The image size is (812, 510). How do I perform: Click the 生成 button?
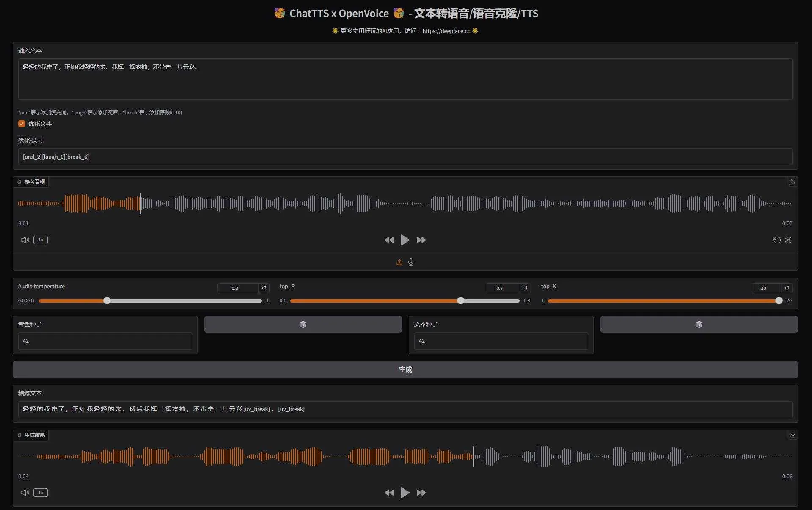point(405,369)
